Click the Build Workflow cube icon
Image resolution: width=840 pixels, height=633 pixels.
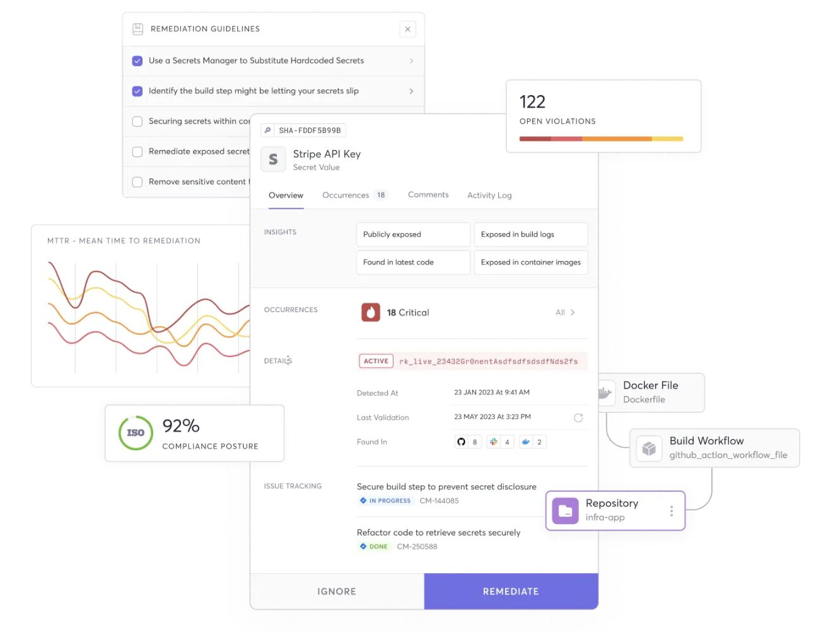coord(649,448)
